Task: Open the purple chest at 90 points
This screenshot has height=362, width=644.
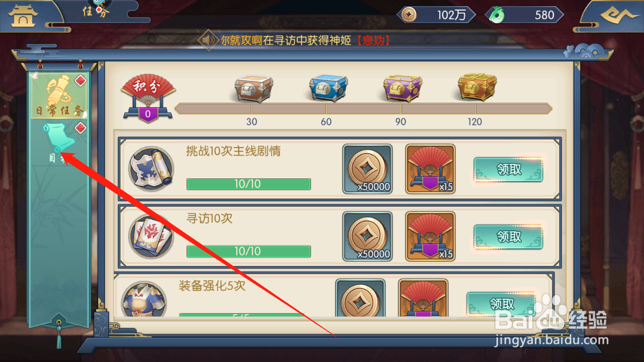Action: click(402, 88)
